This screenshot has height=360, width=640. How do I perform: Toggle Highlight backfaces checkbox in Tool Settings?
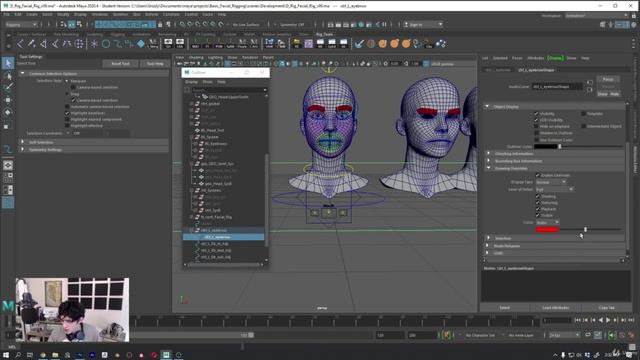pos(67,113)
